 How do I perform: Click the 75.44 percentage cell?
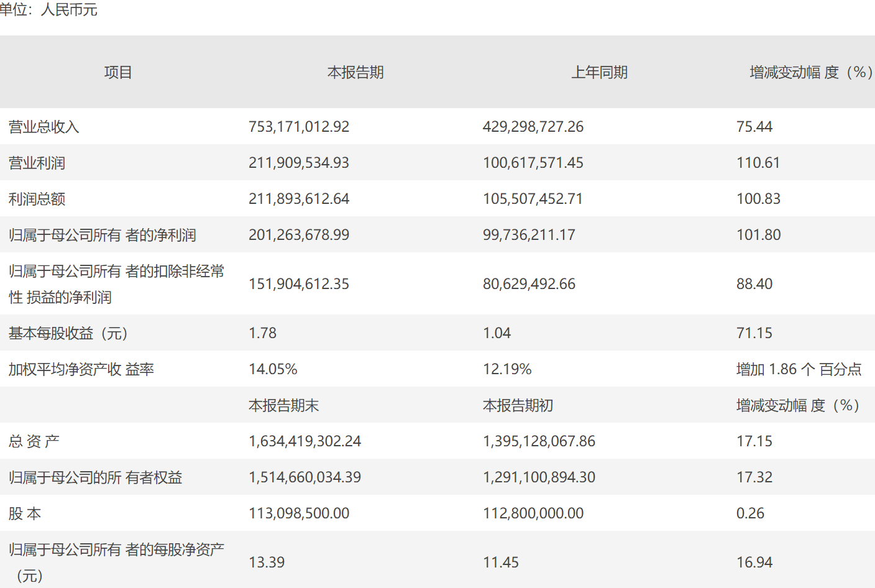tap(754, 127)
